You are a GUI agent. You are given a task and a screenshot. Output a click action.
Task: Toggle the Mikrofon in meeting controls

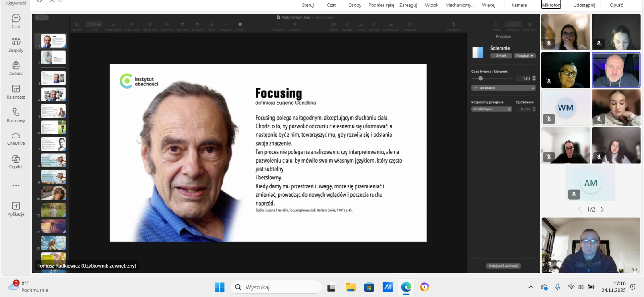pos(551,5)
